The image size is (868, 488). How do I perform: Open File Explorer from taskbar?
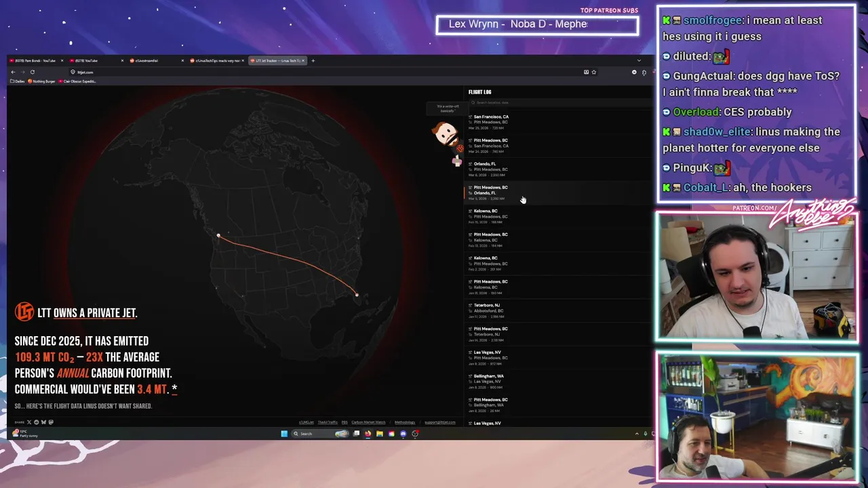[x=380, y=434]
